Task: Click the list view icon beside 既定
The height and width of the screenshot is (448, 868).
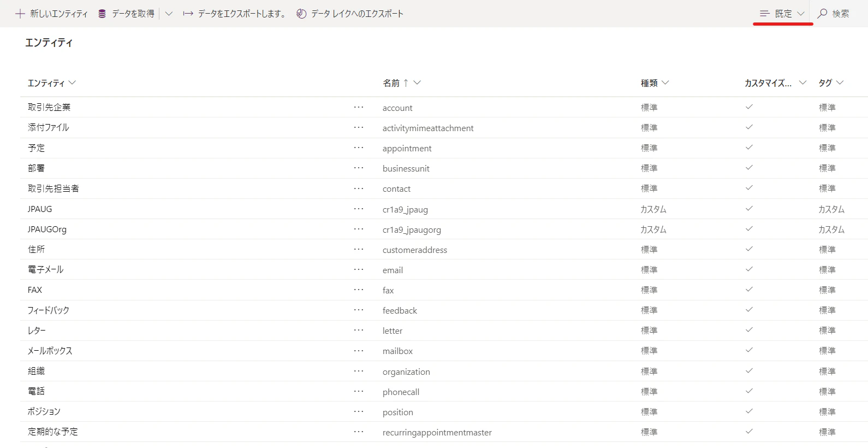Action: [765, 14]
